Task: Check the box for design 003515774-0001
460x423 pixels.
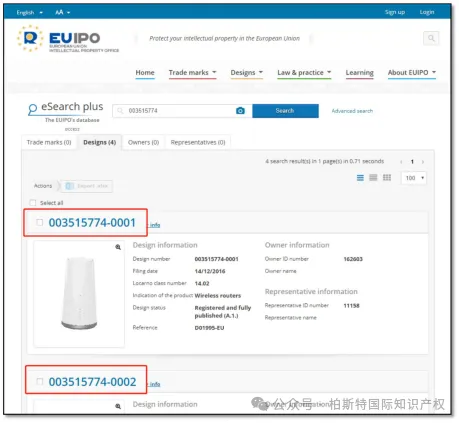Action: (x=40, y=222)
